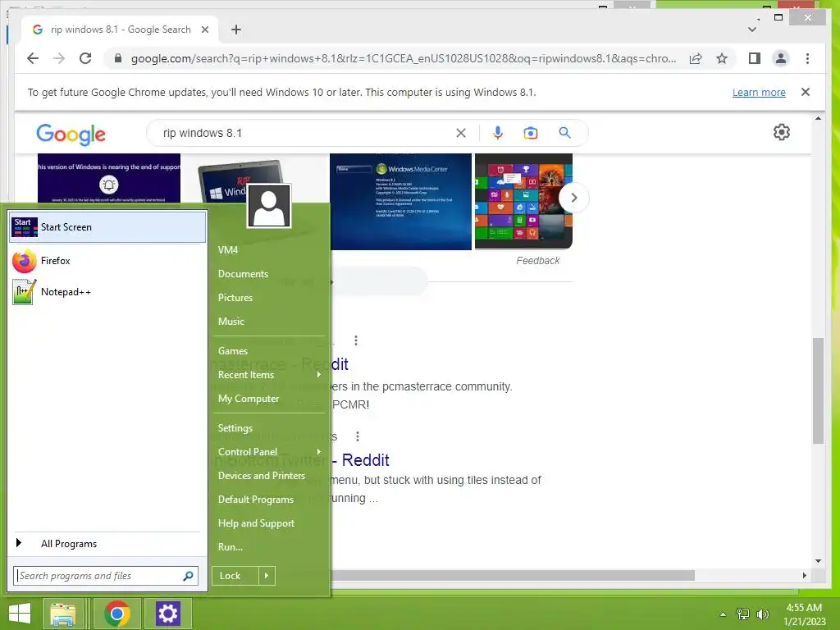
Task: Click the Windows Start button on taskbar
Action: (x=20, y=614)
